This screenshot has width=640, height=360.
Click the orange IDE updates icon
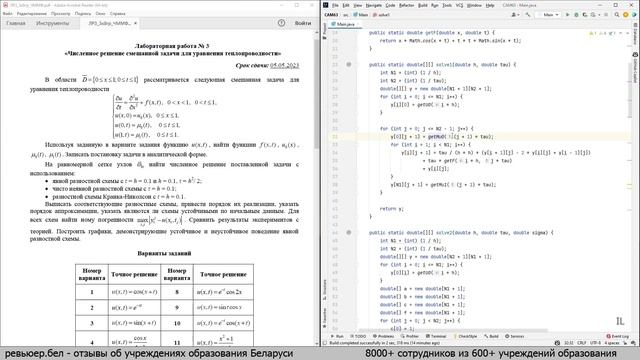(625, 15)
